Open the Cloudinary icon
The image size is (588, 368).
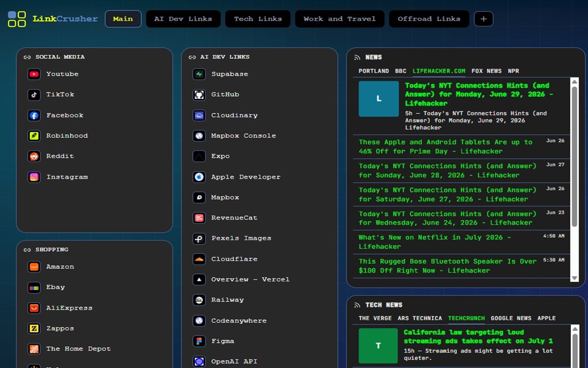(199, 115)
